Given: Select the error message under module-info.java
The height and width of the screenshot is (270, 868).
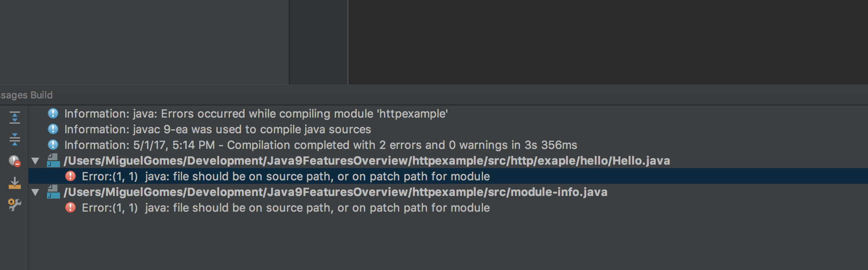Looking at the screenshot, I should click(x=286, y=208).
